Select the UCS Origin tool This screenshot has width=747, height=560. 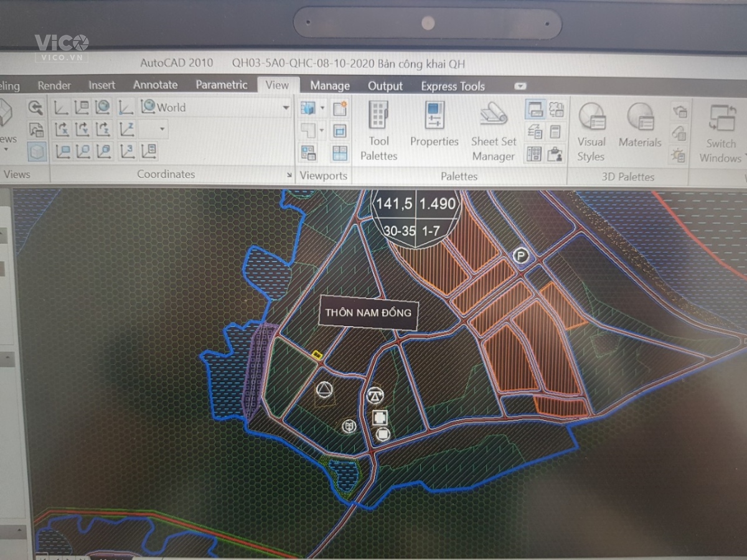pos(126,108)
